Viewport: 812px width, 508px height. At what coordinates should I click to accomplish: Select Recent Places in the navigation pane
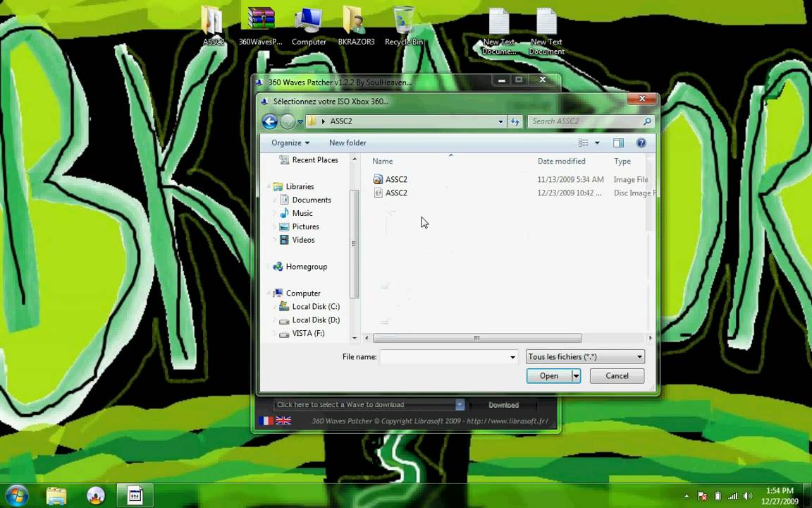[x=309, y=160]
